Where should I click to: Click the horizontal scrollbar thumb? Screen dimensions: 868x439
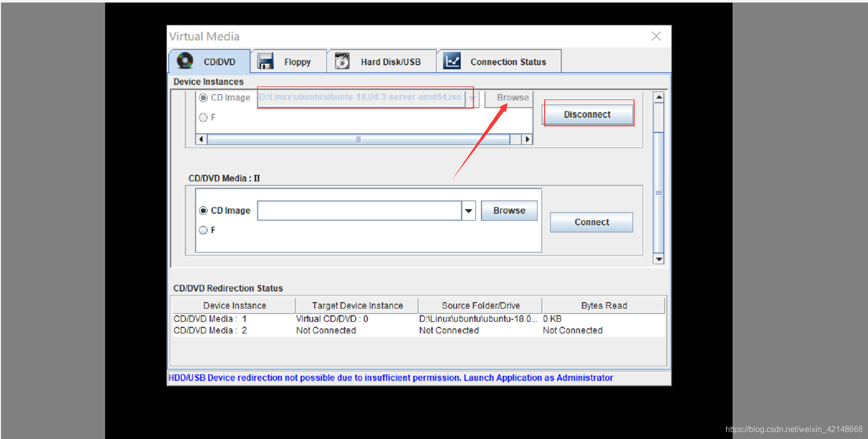358,139
